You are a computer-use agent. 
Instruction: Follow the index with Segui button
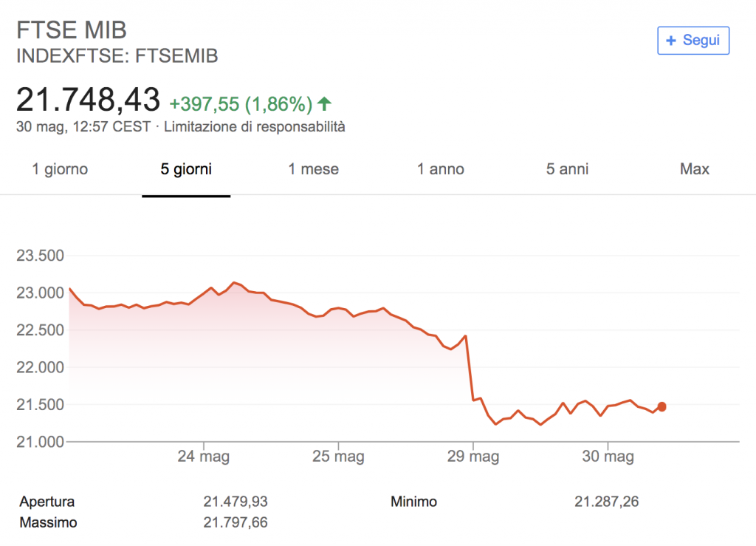tap(693, 41)
